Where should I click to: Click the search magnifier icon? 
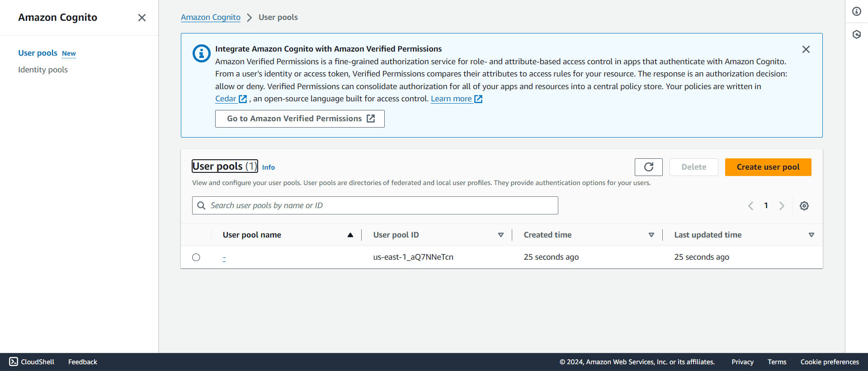(x=202, y=205)
